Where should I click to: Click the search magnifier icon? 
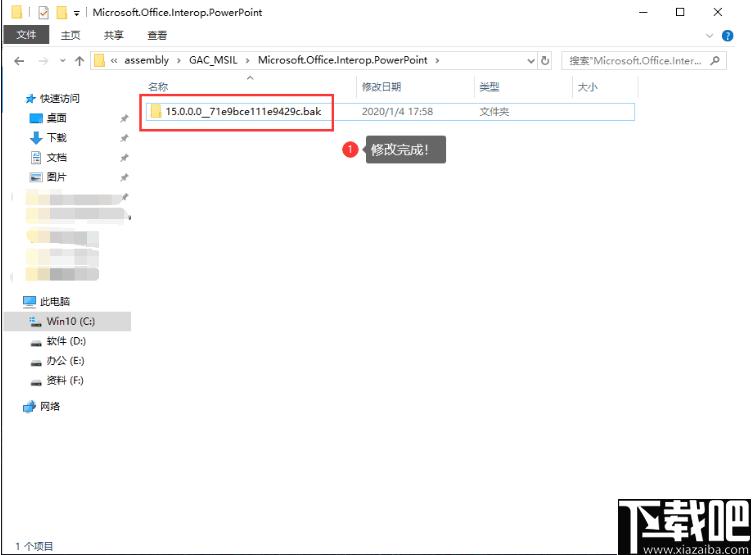715,60
